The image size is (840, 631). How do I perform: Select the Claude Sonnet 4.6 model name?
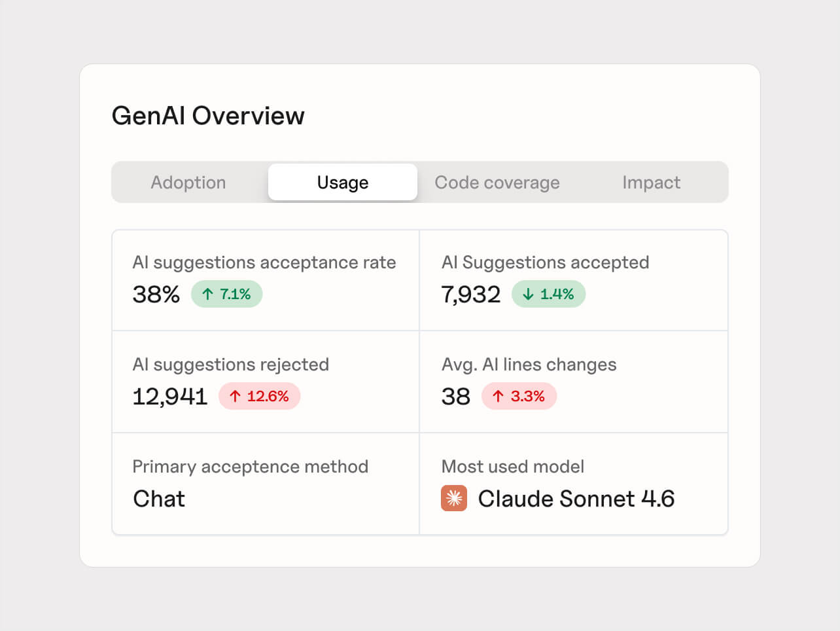pos(576,499)
